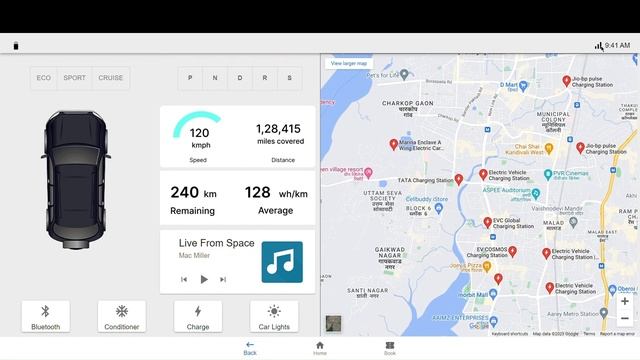Click the 240 km Remaining value

(x=193, y=192)
